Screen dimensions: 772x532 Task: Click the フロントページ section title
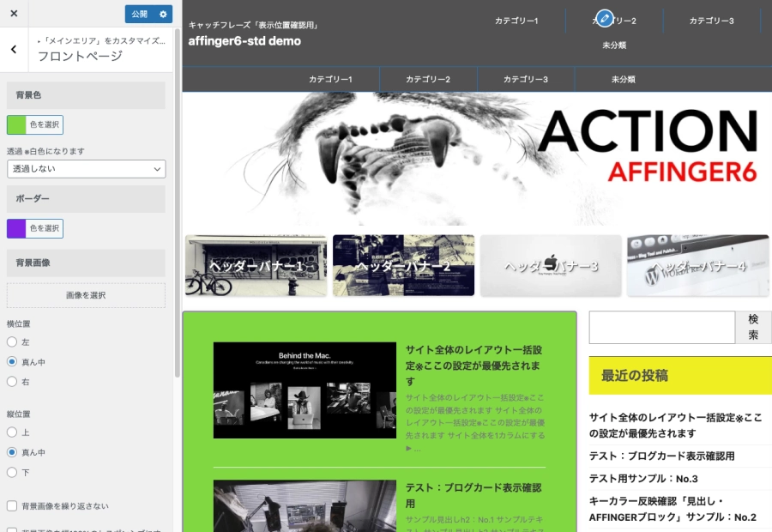81,56
